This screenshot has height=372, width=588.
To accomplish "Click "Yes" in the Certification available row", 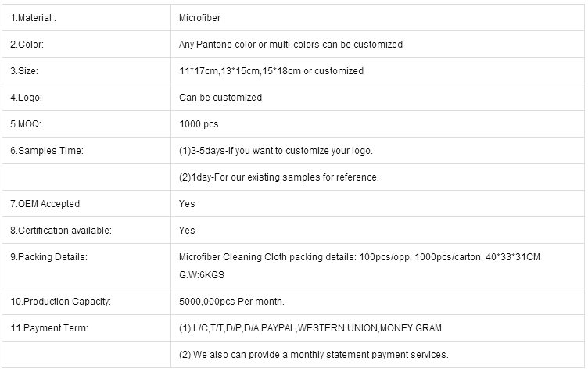I will pos(187,231).
